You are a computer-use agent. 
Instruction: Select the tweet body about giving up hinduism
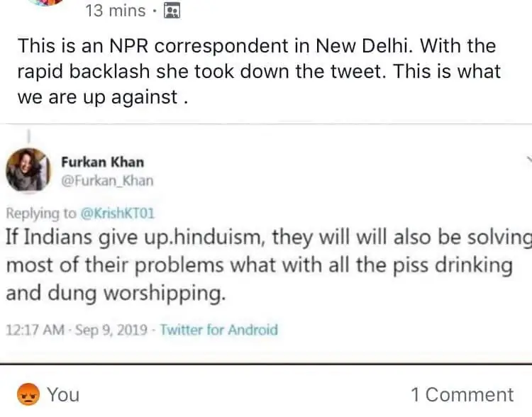[262, 266]
